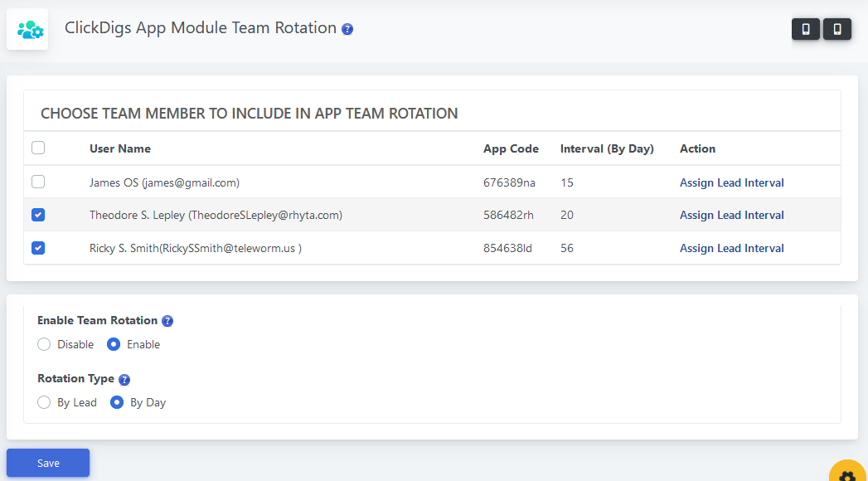Click the Team Rotation module logo icon
This screenshot has width=868, height=481.
click(x=27, y=30)
